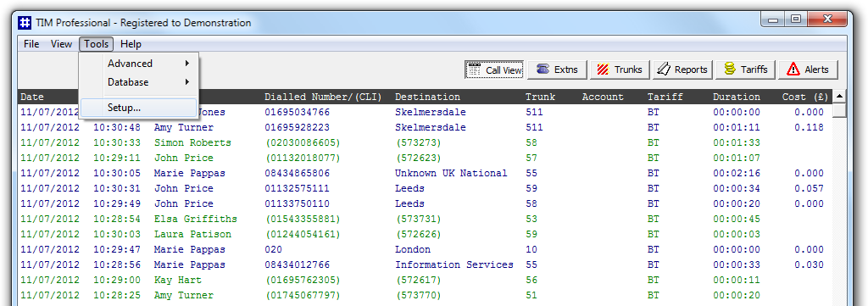Viewport: 868px width, 306px height.
Task: Select the Kay Hart call row
Action: coord(426,280)
